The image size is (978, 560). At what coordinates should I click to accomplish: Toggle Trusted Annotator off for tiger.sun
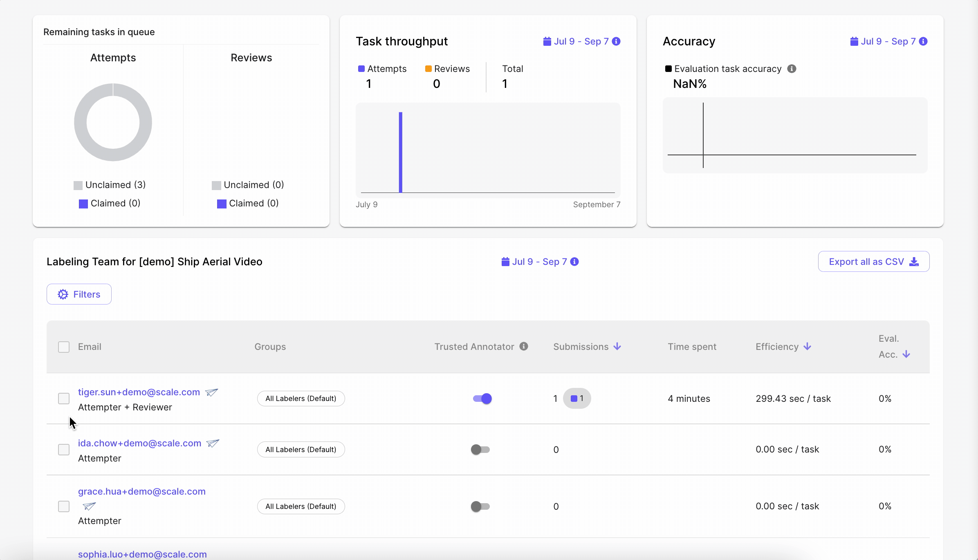click(482, 399)
